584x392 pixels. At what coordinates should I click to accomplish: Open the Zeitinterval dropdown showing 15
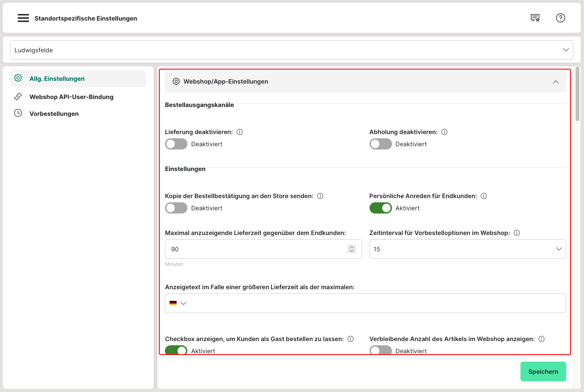coord(467,249)
